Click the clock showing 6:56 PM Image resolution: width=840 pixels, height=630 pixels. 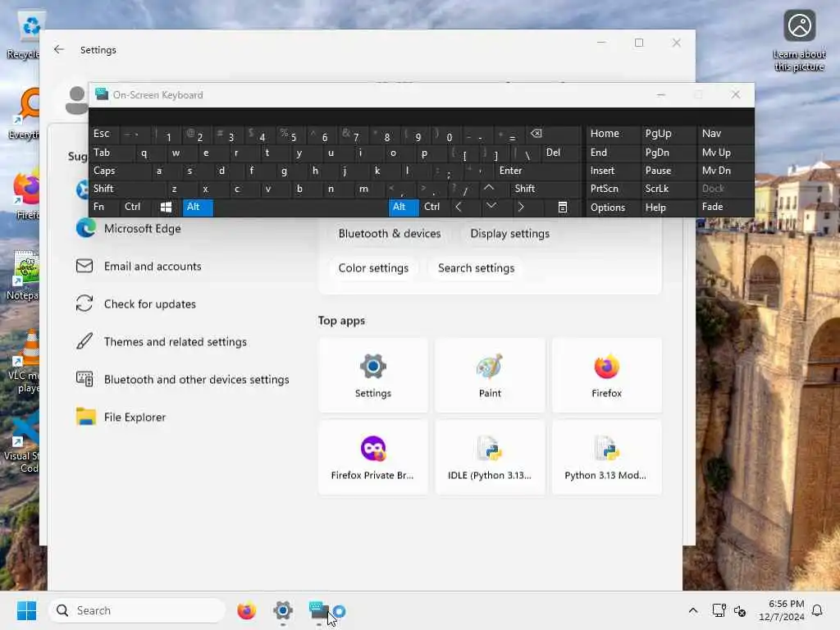click(782, 610)
